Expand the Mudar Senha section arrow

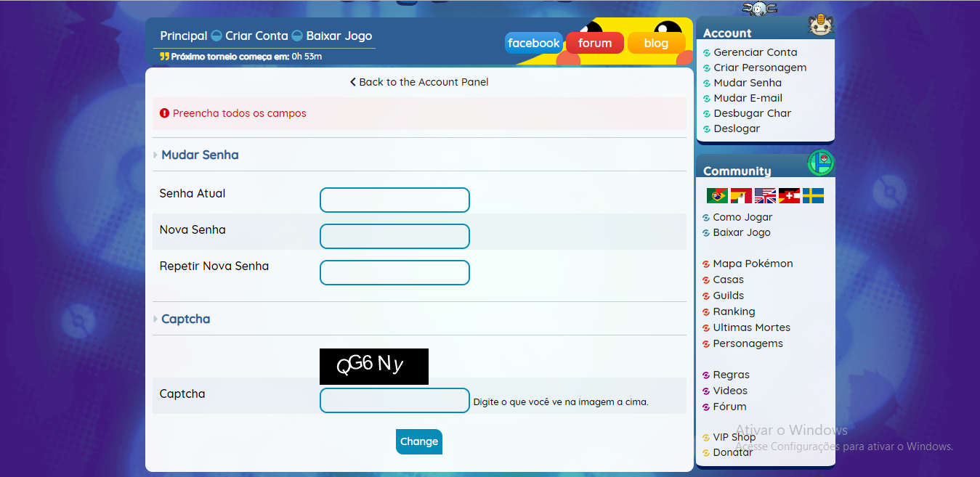tap(155, 155)
